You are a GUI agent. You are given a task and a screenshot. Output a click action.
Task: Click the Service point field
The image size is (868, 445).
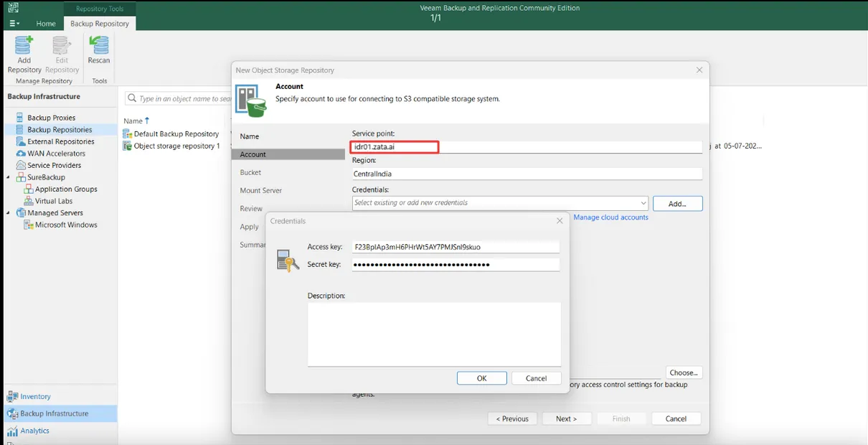pyautogui.click(x=527, y=146)
